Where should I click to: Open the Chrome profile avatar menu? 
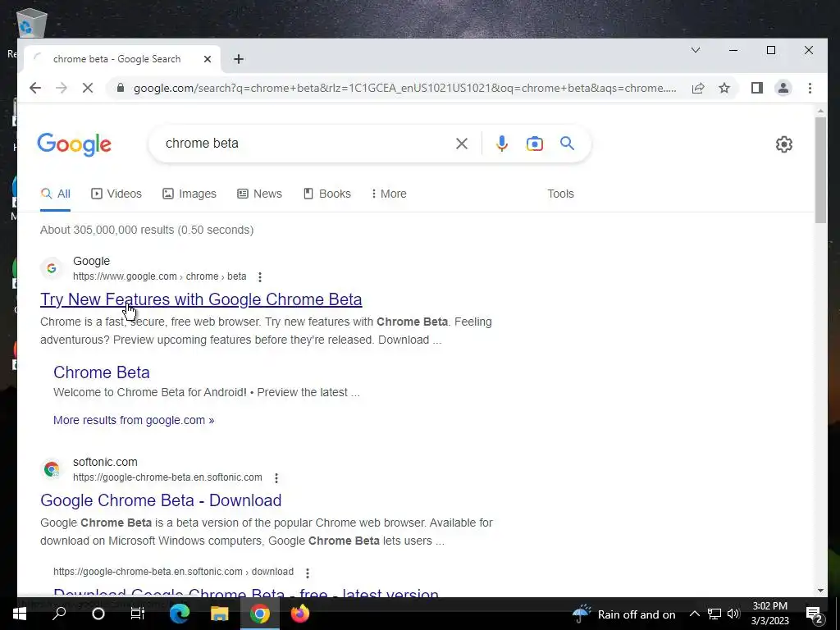pos(783,88)
